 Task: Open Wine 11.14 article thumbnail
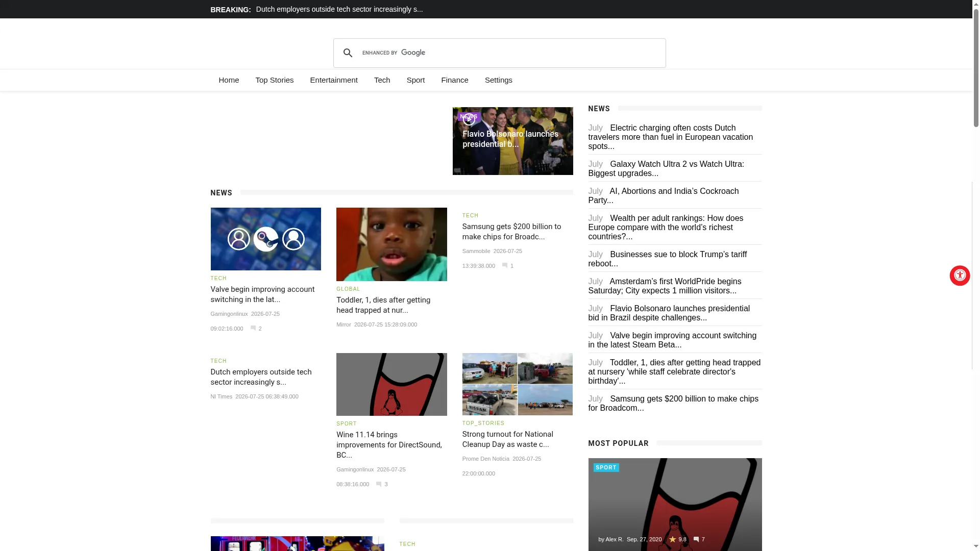[391, 384]
